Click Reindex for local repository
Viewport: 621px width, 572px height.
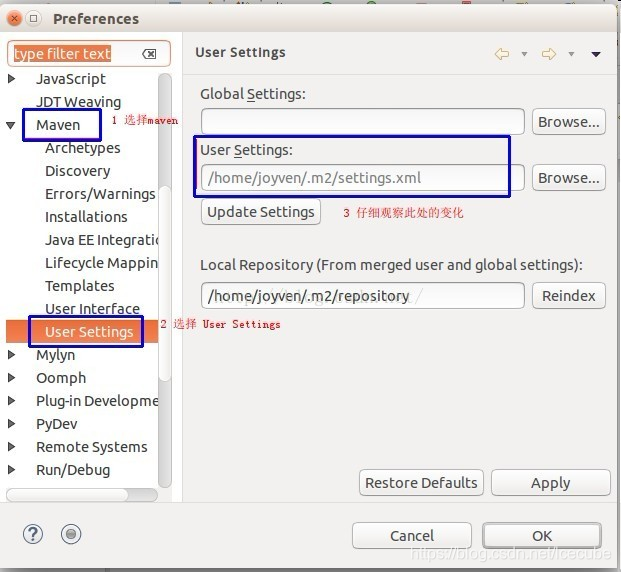[x=568, y=296]
